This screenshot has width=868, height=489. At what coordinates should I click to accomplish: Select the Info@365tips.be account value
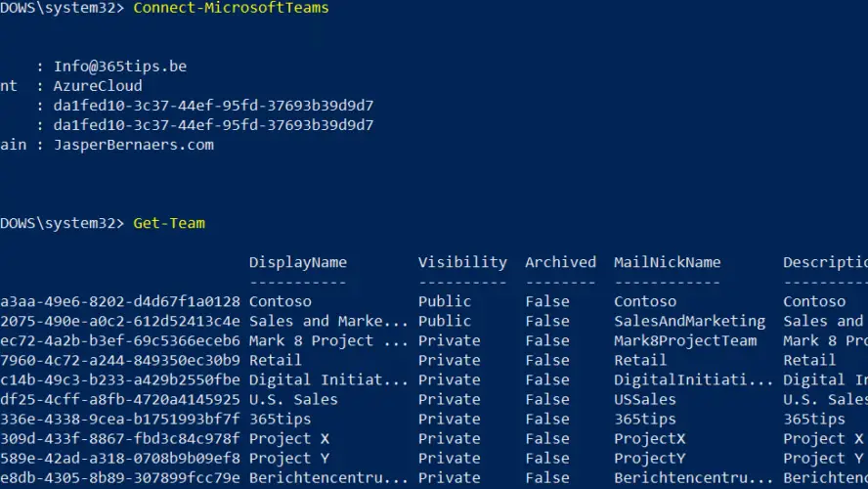(x=120, y=67)
